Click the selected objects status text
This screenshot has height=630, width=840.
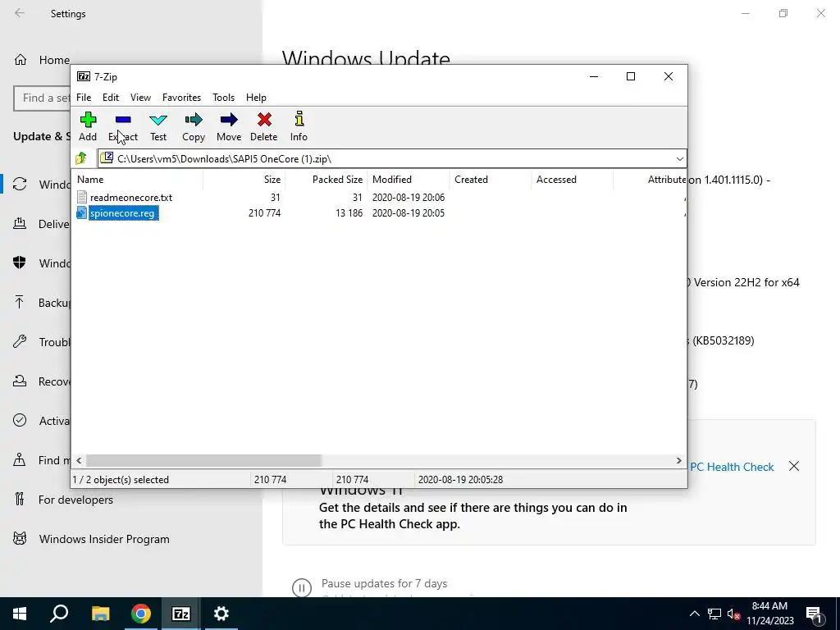pos(121,479)
